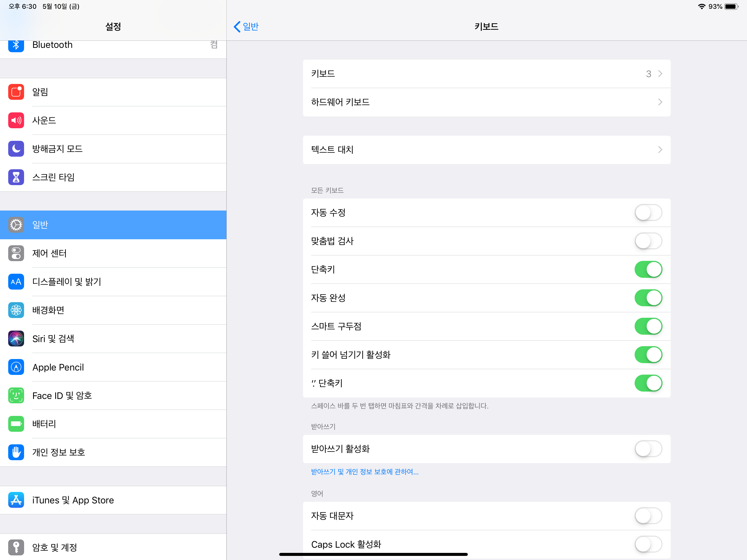Open the 텍스트 대치 disclosure row

486,150
